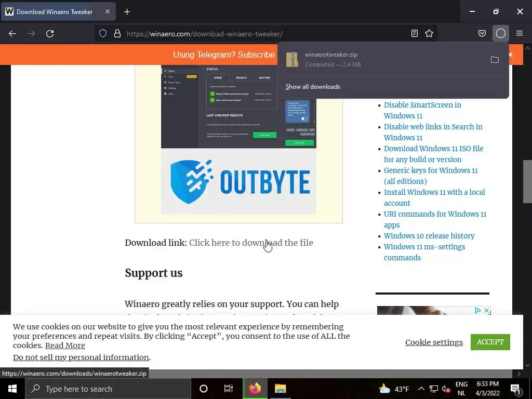Click the page vertical scrollbar thumb
Image resolution: width=532 pixels, height=399 pixels.
coord(527,181)
